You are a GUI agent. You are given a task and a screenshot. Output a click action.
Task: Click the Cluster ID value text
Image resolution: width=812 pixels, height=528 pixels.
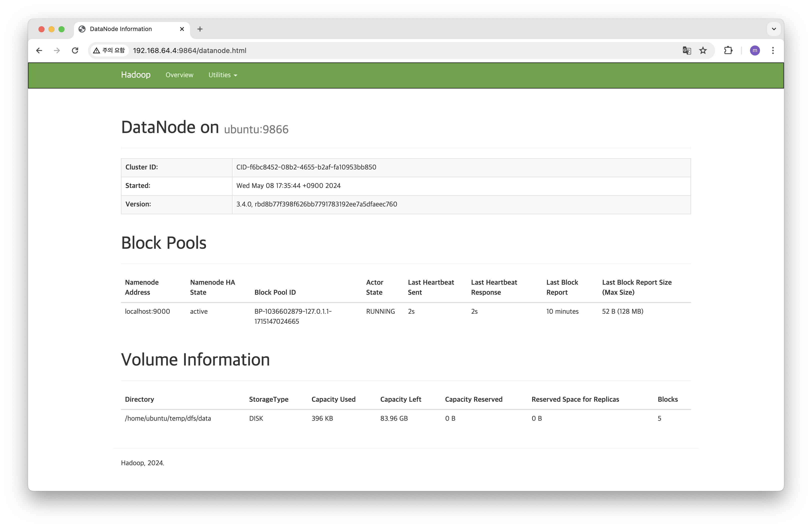coord(306,167)
